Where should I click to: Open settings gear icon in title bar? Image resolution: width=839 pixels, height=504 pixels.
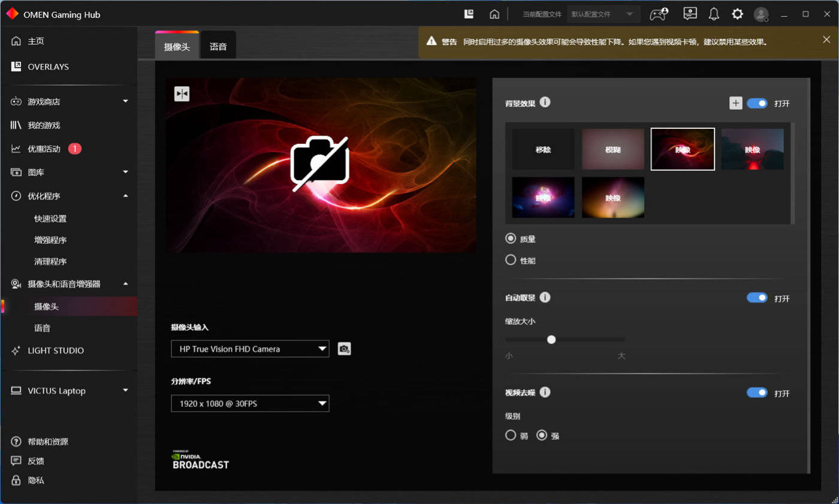(737, 14)
